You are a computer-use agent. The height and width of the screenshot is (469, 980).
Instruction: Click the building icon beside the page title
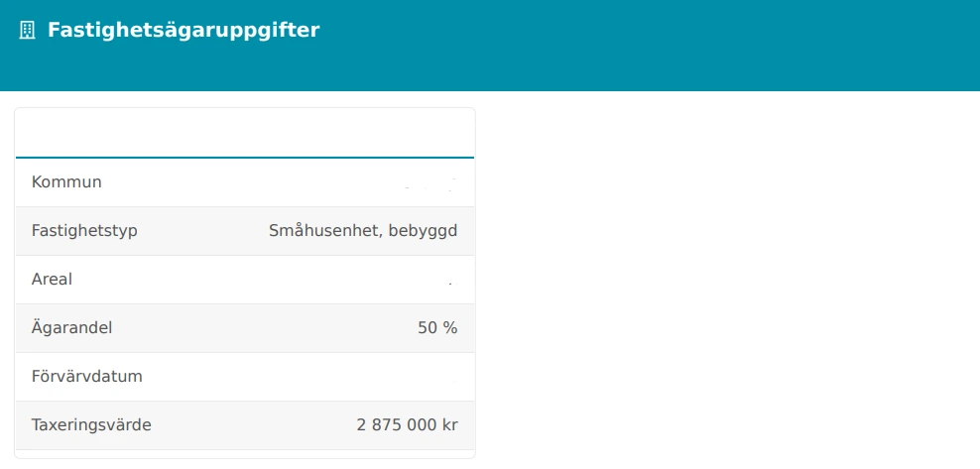click(x=28, y=31)
